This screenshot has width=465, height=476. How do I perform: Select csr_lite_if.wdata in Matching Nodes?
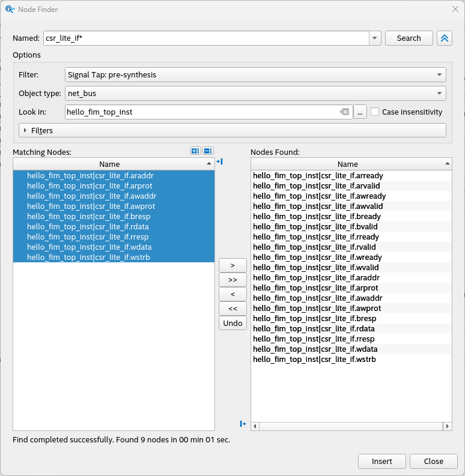tap(114, 247)
